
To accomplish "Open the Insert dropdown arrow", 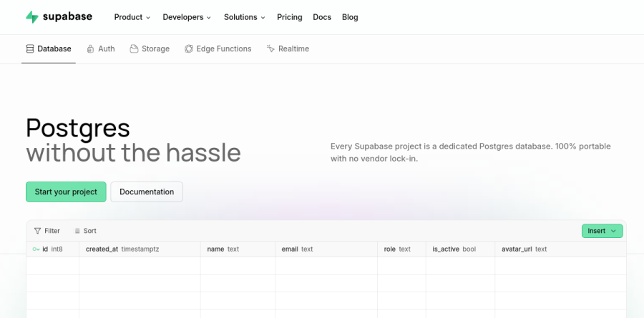I will click(x=614, y=231).
